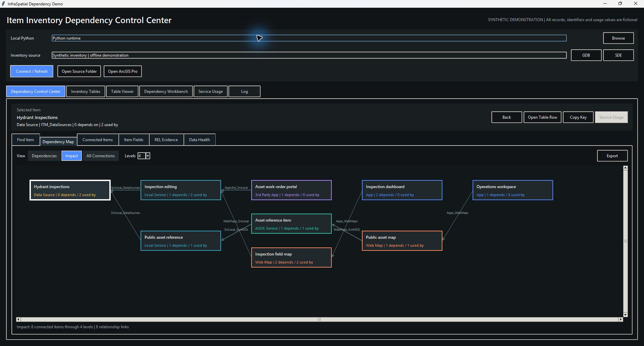Click the Back button
The image size is (644, 346).
pos(507,117)
